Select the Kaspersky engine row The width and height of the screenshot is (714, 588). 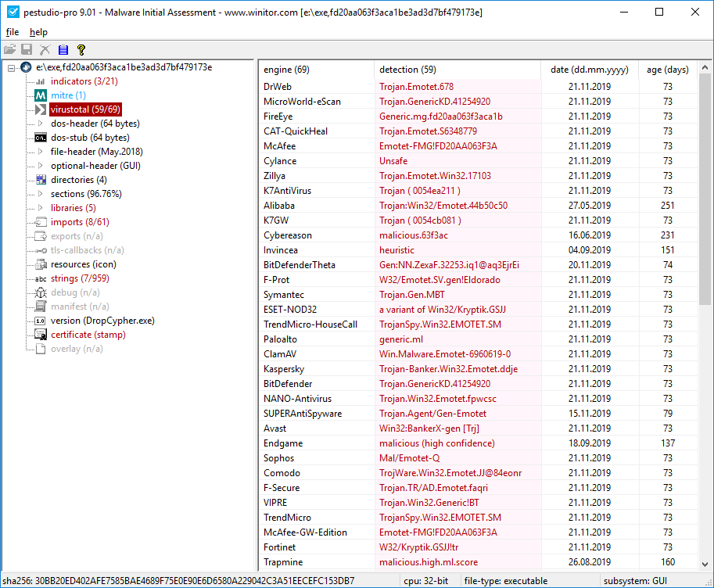(x=478, y=369)
